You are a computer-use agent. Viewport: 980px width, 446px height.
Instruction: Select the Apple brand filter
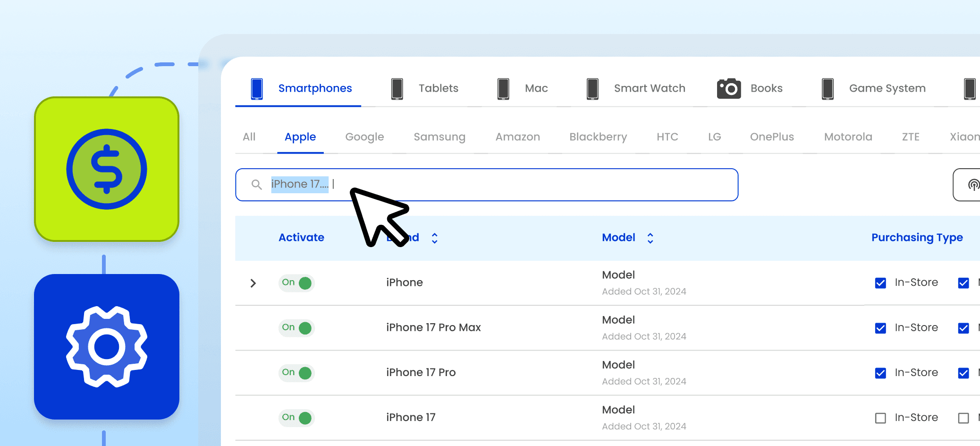(x=300, y=137)
